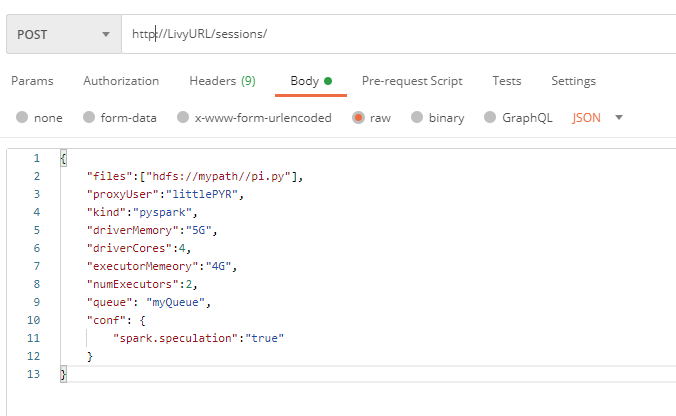This screenshot has width=676, height=416.
Task: Select the GraphQL radio button
Action: coord(490,118)
